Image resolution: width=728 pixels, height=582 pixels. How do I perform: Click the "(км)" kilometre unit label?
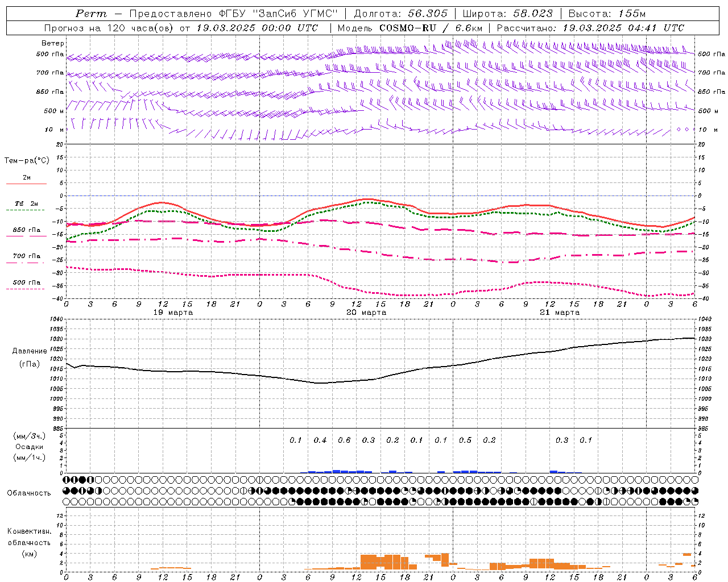30,554
